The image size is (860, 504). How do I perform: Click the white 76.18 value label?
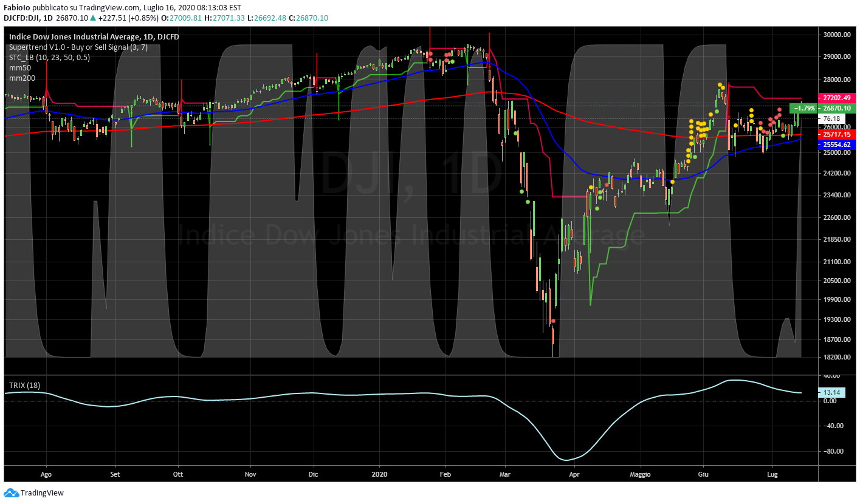pos(831,118)
